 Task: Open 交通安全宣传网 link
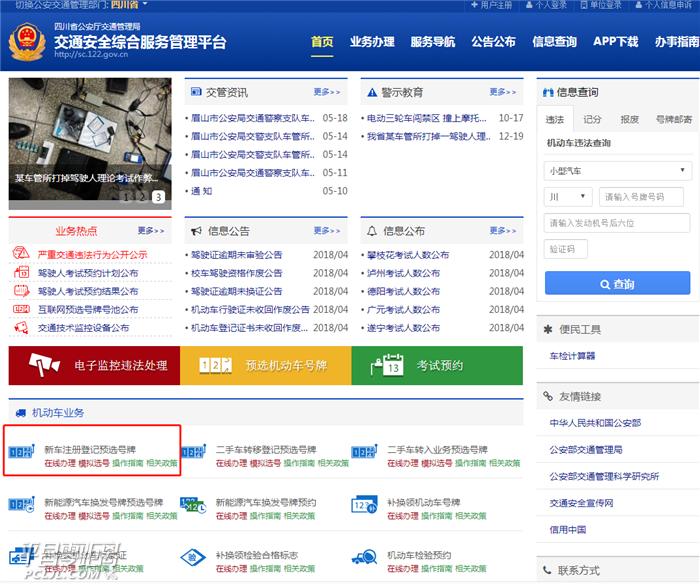pyautogui.click(x=581, y=503)
